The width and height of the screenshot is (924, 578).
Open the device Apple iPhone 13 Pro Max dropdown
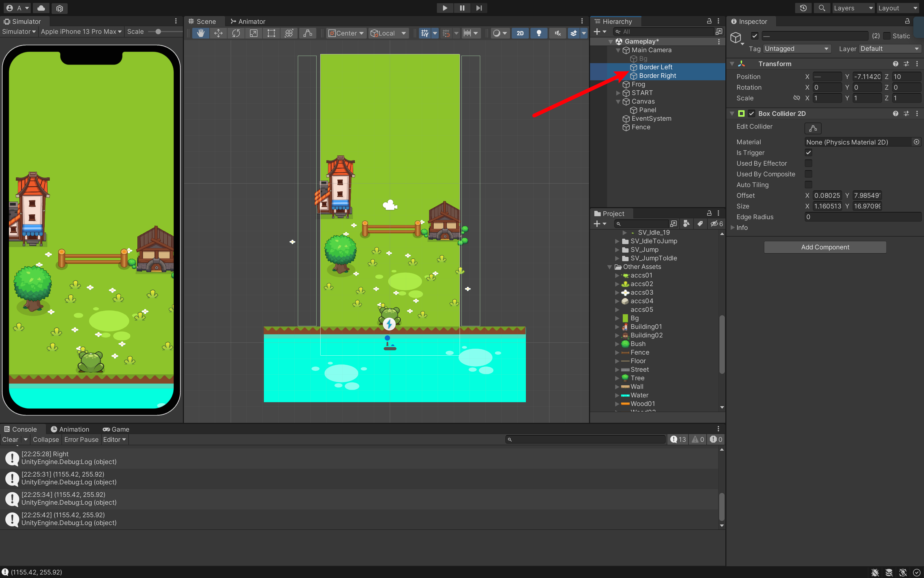(x=81, y=32)
